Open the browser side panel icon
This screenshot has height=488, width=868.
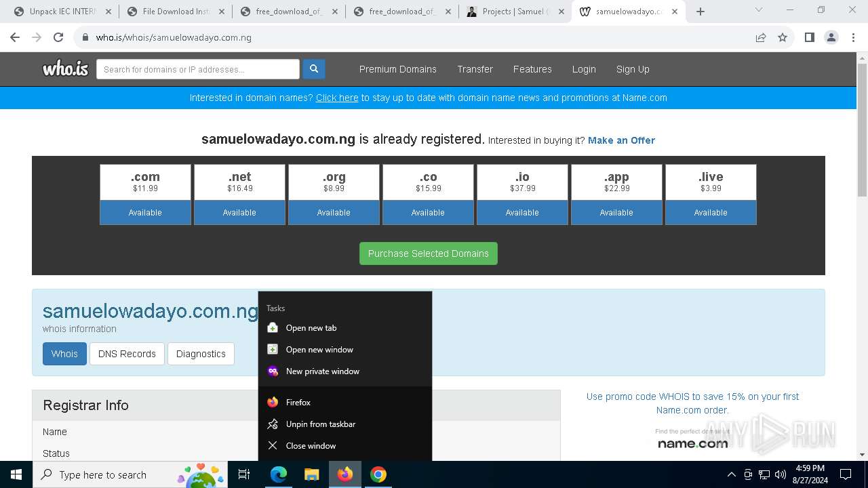(x=809, y=37)
